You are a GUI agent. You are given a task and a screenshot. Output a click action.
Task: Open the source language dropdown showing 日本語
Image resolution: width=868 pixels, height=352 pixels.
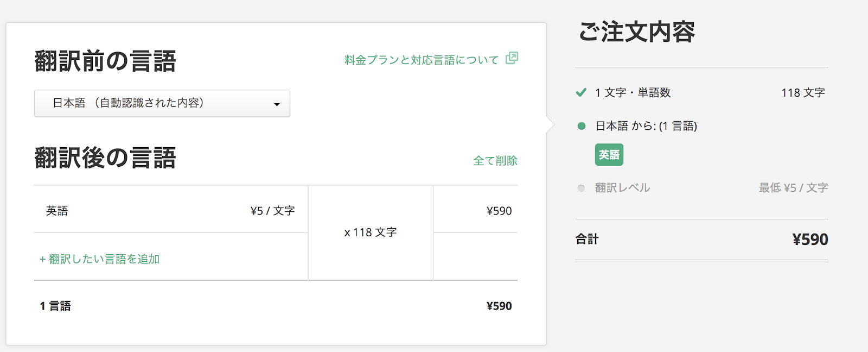pyautogui.click(x=162, y=103)
